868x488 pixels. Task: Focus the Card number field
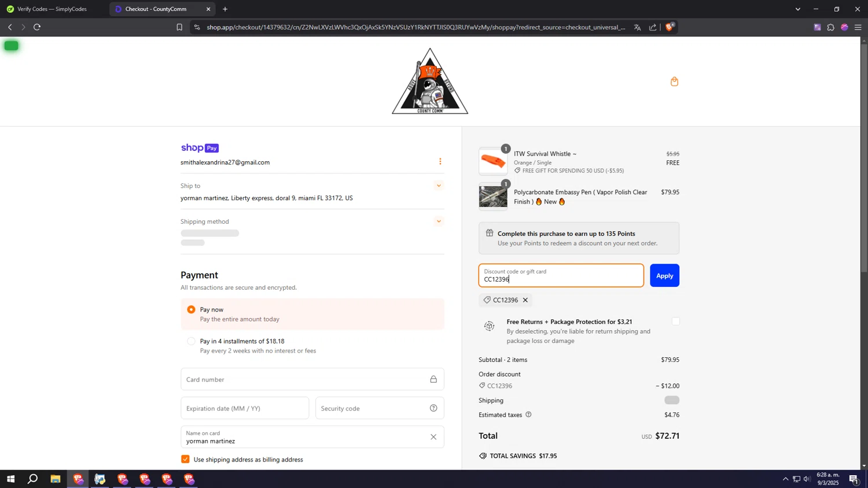pos(312,379)
